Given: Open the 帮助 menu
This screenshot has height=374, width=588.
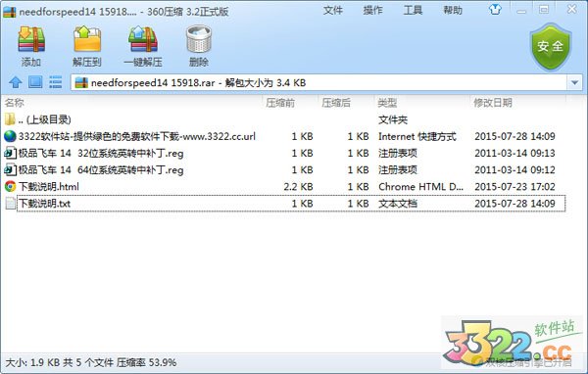Looking at the screenshot, I should click(x=453, y=10).
